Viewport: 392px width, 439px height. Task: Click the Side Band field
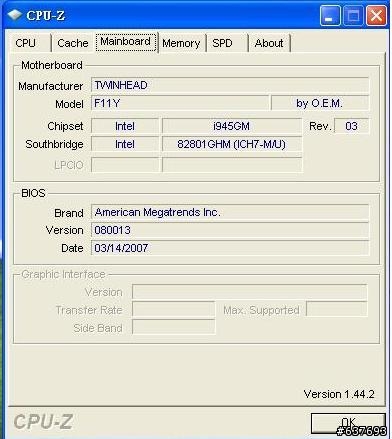pyautogui.click(x=173, y=328)
